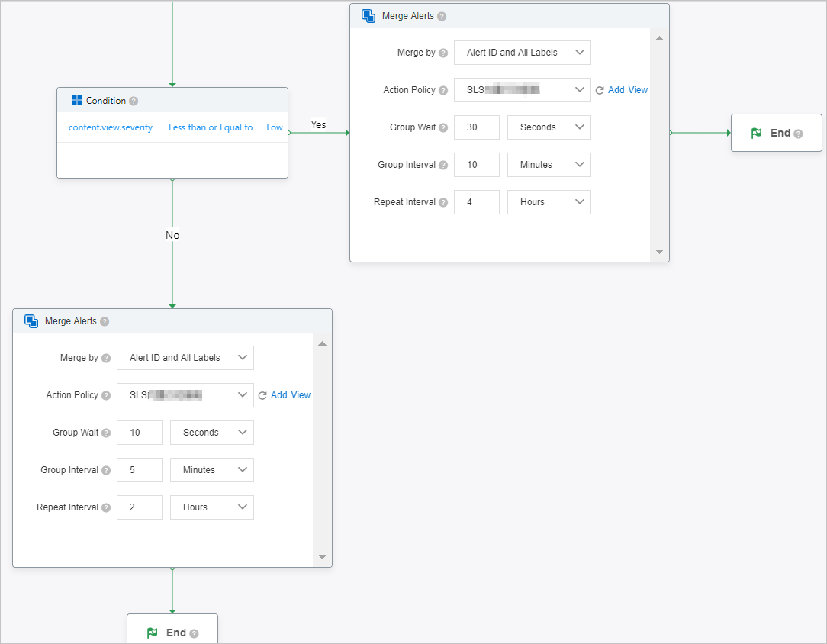827x644 pixels.
Task: Open upper Action Policy SLS dropdown
Action: [522, 90]
